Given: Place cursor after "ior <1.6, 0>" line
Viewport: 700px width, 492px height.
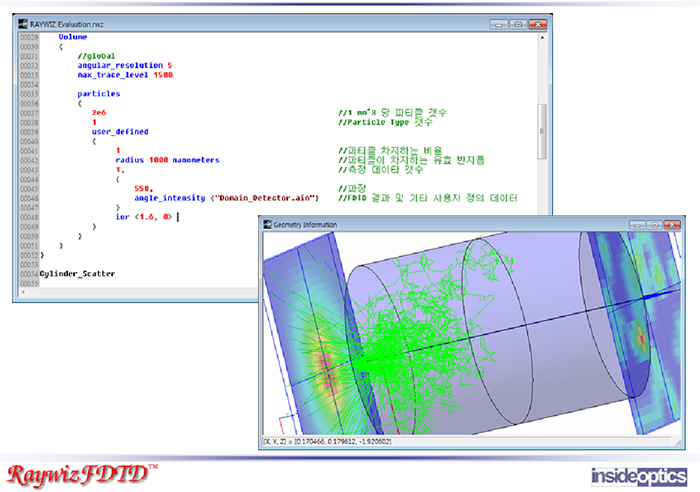Looking at the screenshot, I should (x=178, y=216).
